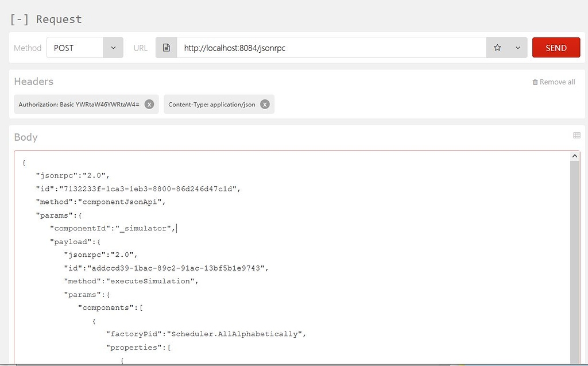Click the localhost:8084/jsonrpc URL field

(x=331, y=48)
